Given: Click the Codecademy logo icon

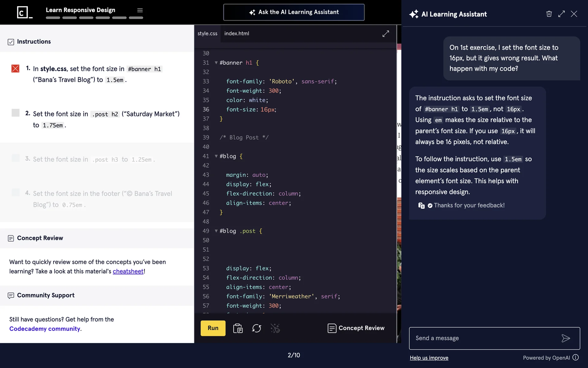Looking at the screenshot, I should [x=24, y=12].
